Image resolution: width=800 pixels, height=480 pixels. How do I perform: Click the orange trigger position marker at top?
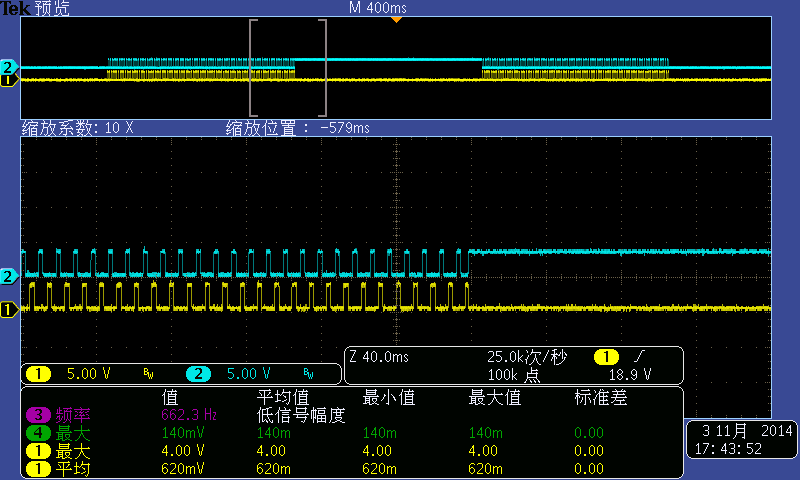click(396, 19)
